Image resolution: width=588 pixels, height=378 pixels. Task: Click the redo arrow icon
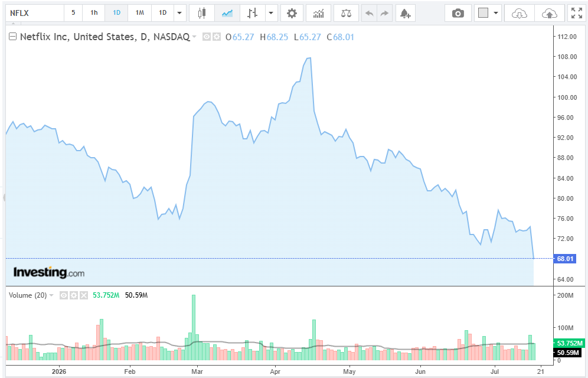click(x=384, y=14)
